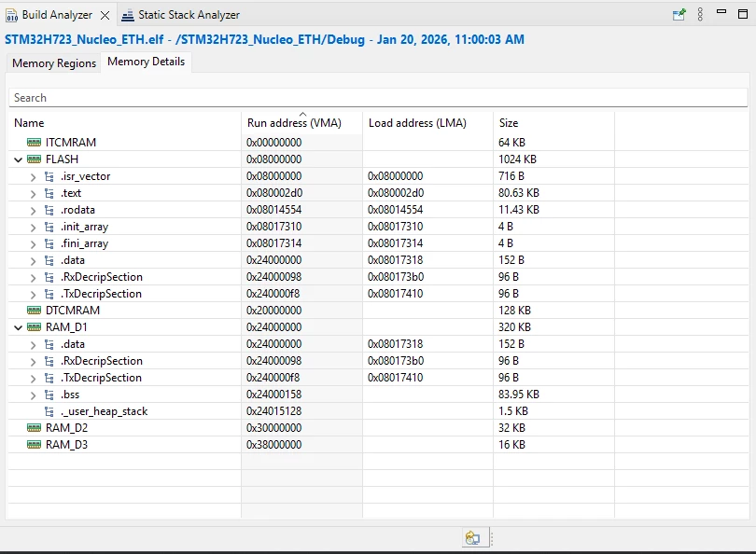This screenshot has width=756, height=554.
Task: Expand the .isr_vector section
Action: (x=33, y=177)
